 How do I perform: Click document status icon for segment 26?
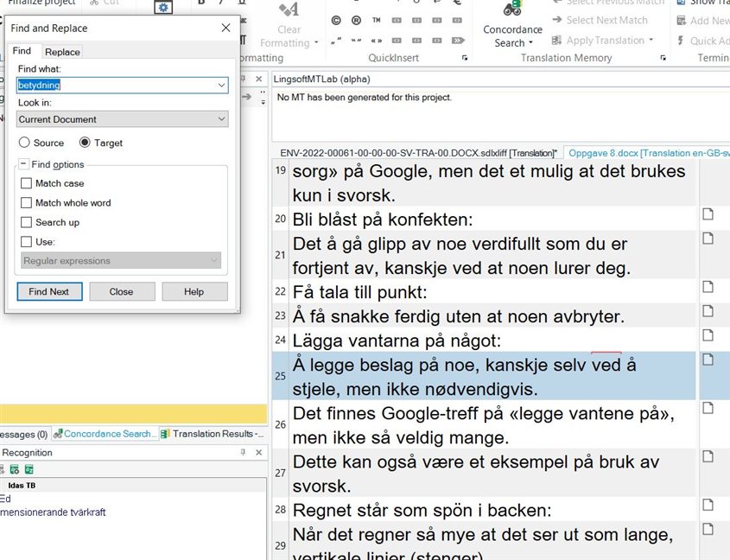point(708,408)
